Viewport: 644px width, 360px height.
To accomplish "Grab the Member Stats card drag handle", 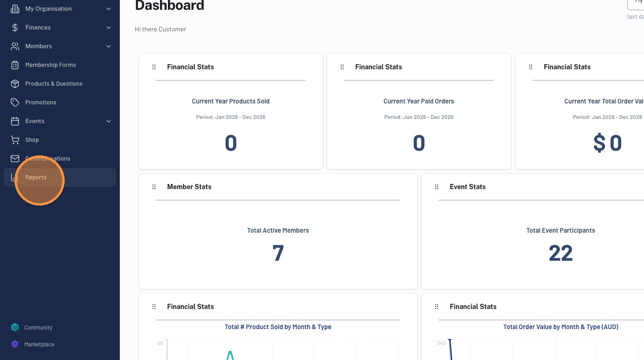I will (154, 187).
